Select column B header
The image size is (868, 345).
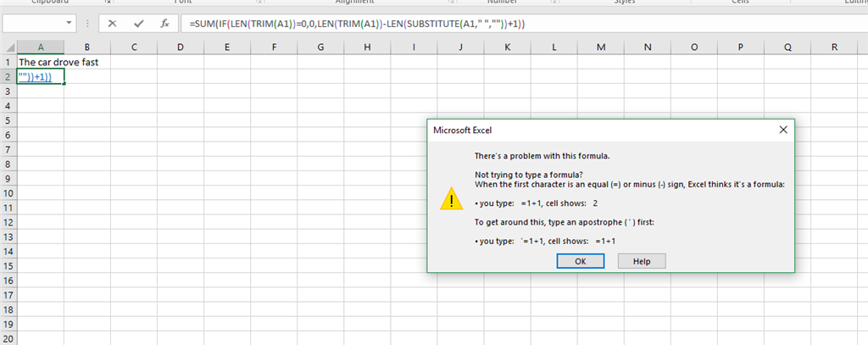pos(87,47)
